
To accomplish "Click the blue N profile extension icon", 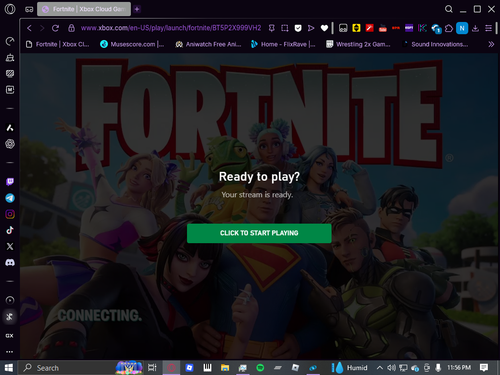I will point(462,28).
